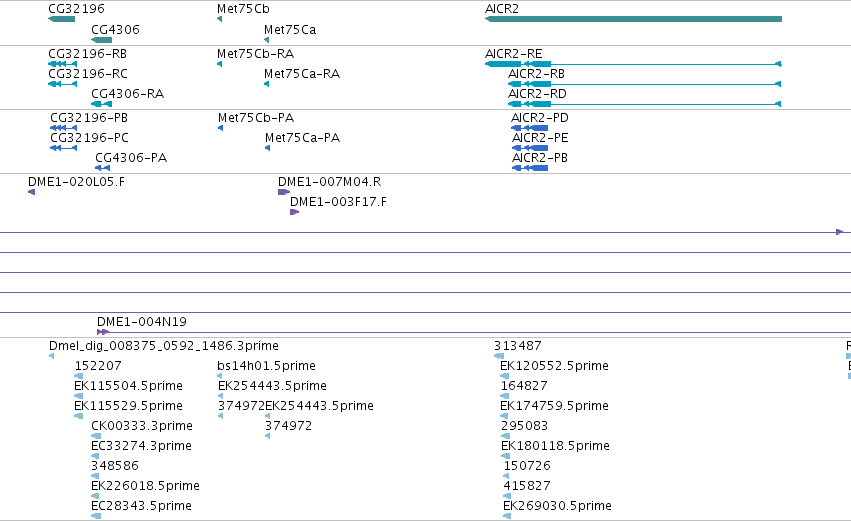Click the EK174759.5prime EST label
Screen dimensions: 851x521
coord(554,406)
